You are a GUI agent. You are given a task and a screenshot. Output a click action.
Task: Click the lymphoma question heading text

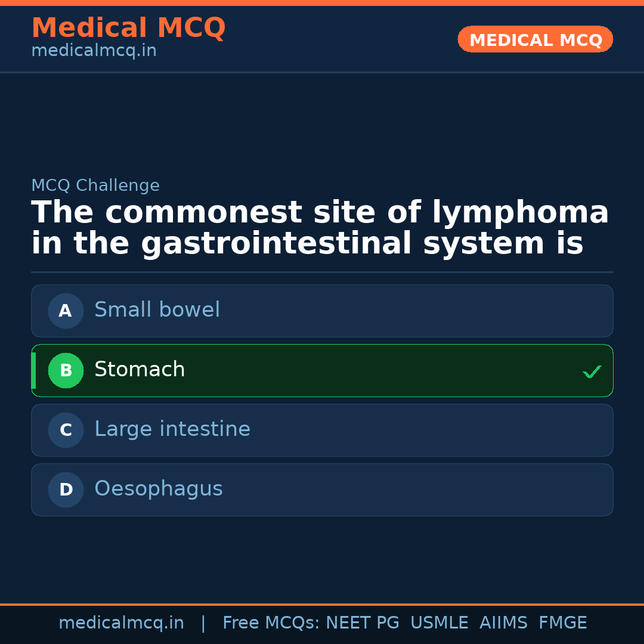pos(320,228)
